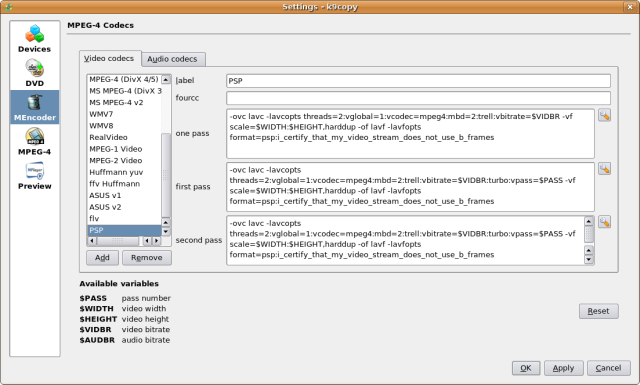The image size is (640, 385).
Task: Select MPEG-2 Video in the codec list
Action: coord(124,160)
